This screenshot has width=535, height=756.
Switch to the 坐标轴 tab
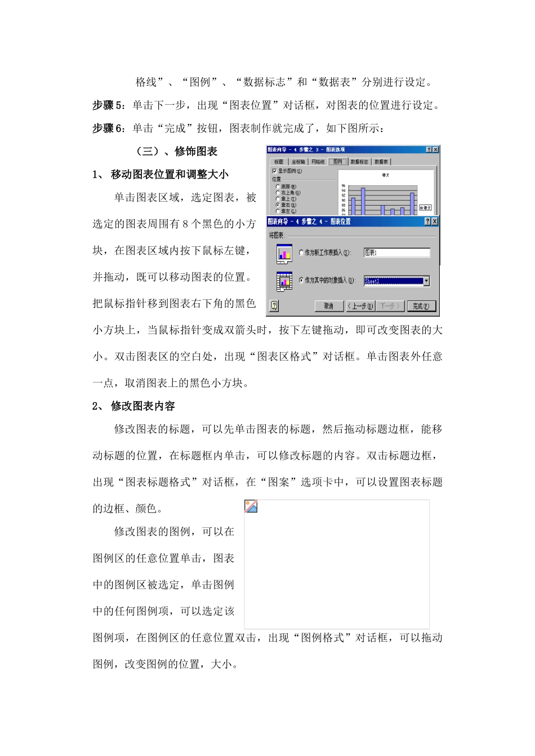point(298,162)
